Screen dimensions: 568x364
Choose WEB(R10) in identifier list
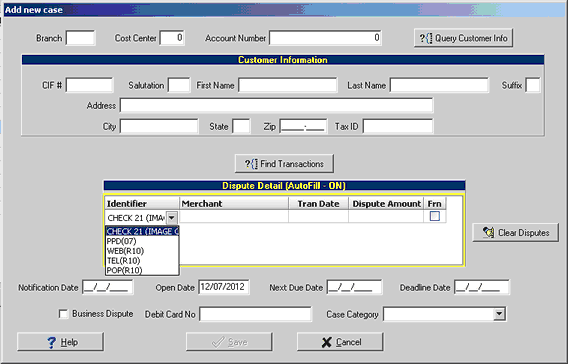coord(142,251)
